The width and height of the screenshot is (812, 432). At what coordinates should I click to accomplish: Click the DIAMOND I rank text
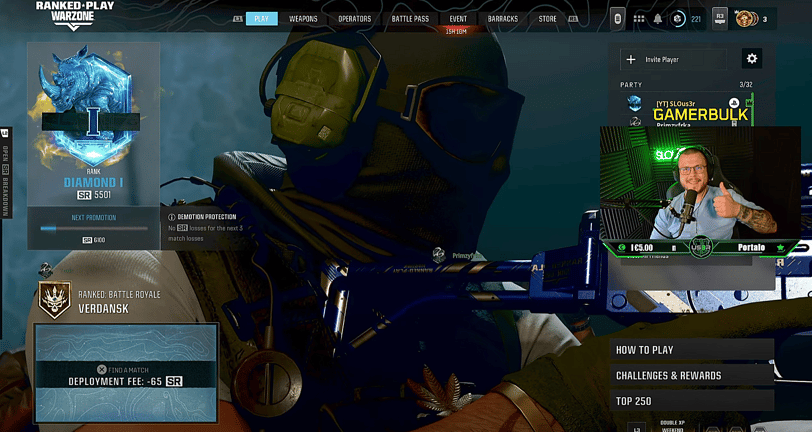93,182
